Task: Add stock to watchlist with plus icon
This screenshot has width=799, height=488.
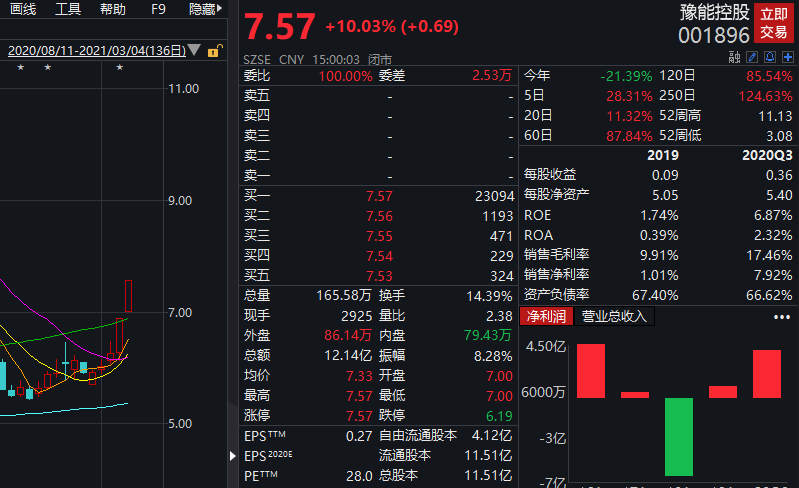Action: [x=788, y=57]
